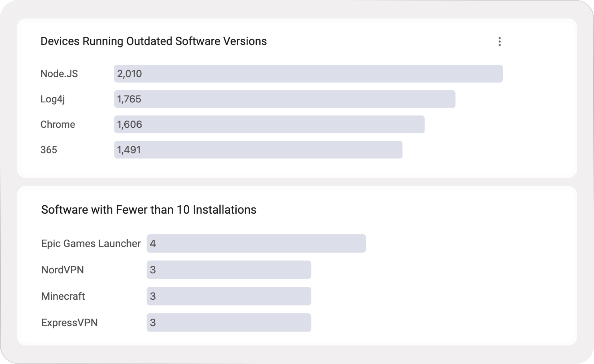Click the Node.JS label
The width and height of the screenshot is (594, 364).
click(x=59, y=74)
